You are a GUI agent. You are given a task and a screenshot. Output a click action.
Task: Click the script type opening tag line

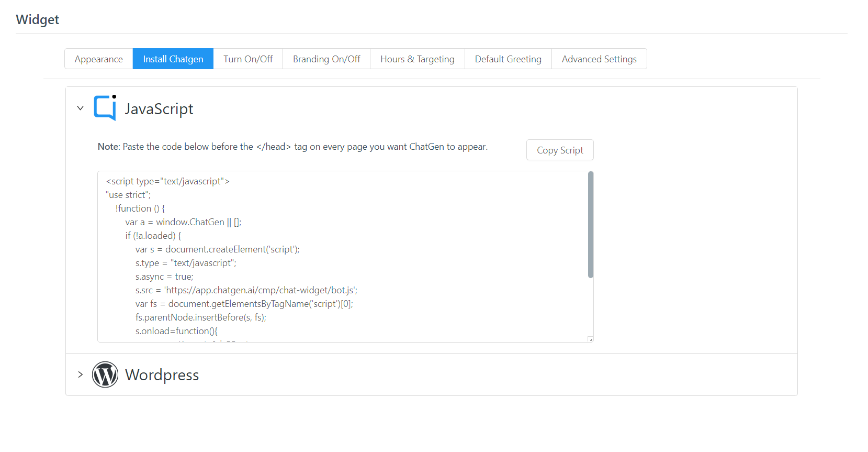click(167, 181)
